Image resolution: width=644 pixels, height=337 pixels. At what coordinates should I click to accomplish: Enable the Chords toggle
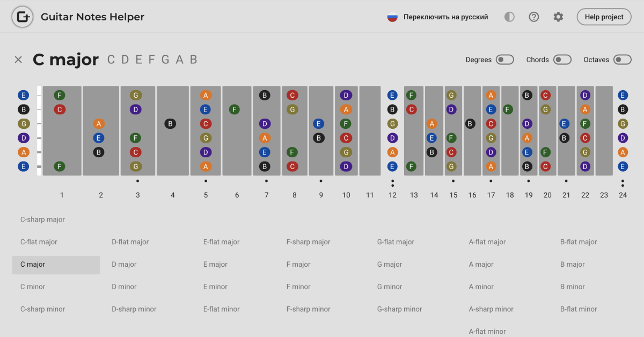pyautogui.click(x=562, y=60)
